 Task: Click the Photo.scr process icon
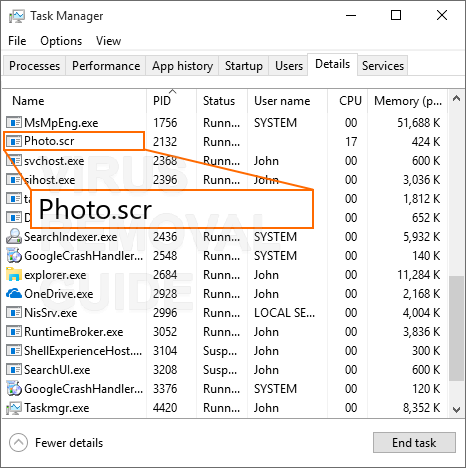(14, 142)
